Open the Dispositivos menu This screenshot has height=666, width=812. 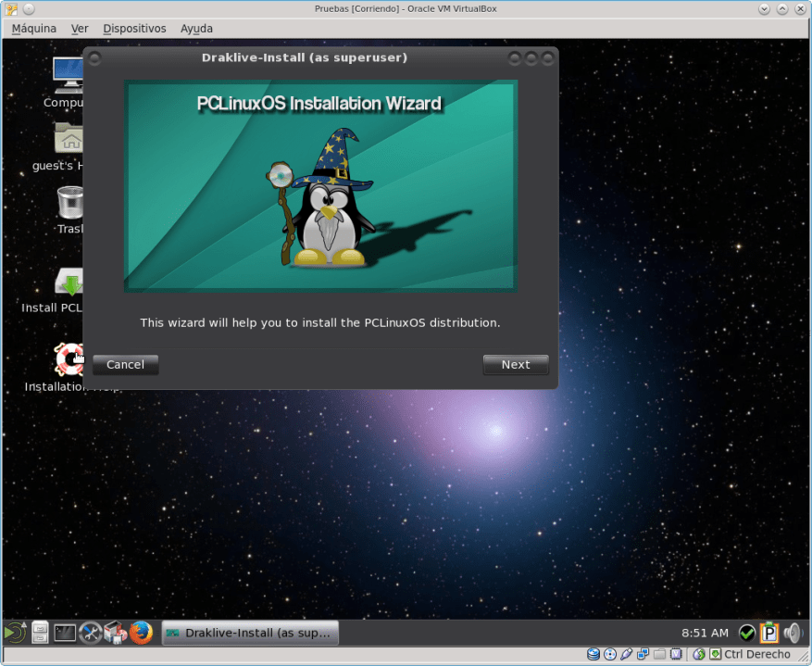coord(134,29)
